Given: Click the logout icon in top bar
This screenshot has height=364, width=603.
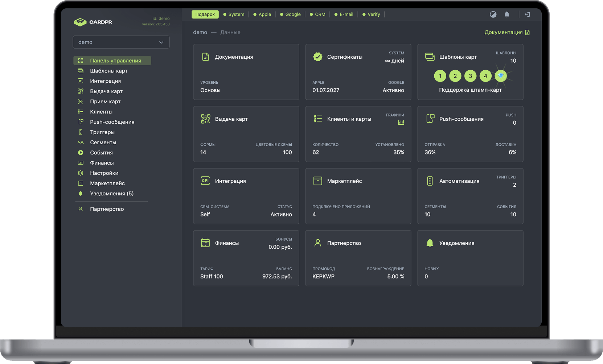Looking at the screenshot, I should pyautogui.click(x=527, y=15).
